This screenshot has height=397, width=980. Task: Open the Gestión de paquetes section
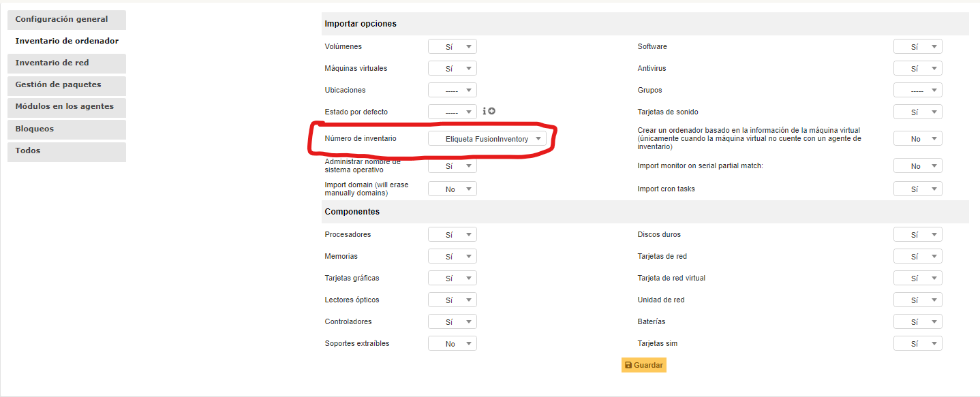pyautogui.click(x=66, y=85)
